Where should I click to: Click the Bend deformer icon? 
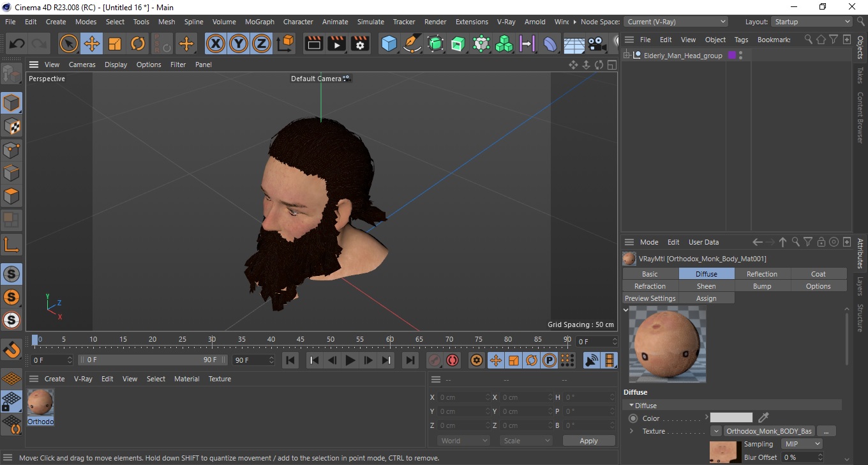click(550, 44)
